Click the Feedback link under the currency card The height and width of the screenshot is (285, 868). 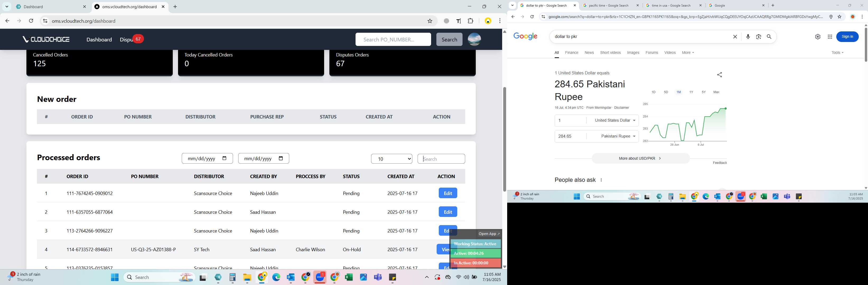720,163
